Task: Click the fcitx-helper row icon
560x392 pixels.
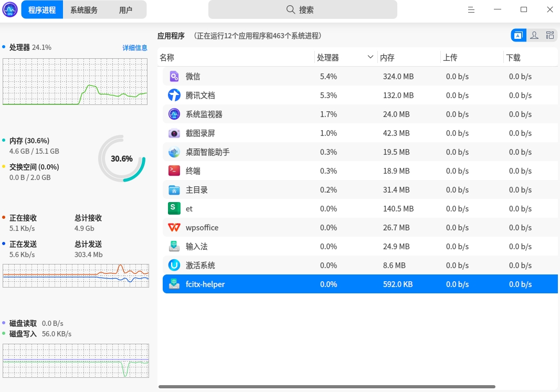Action: coord(174,284)
